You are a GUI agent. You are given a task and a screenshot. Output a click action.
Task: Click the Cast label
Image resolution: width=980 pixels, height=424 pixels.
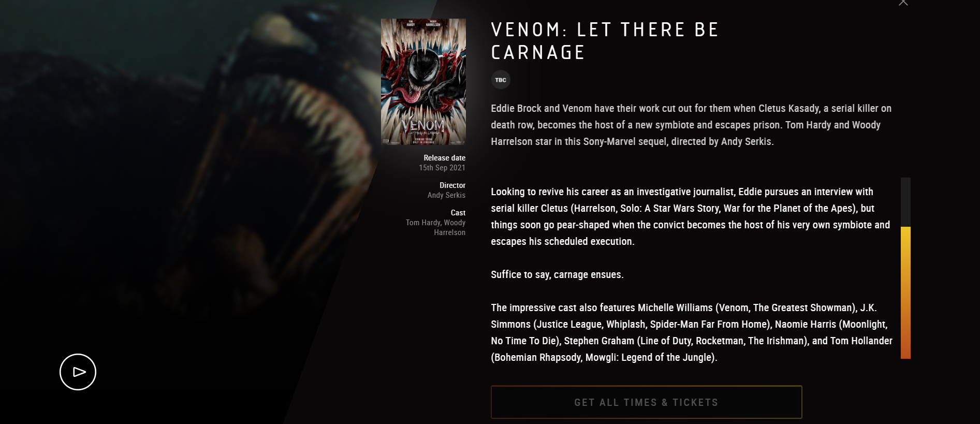point(458,213)
